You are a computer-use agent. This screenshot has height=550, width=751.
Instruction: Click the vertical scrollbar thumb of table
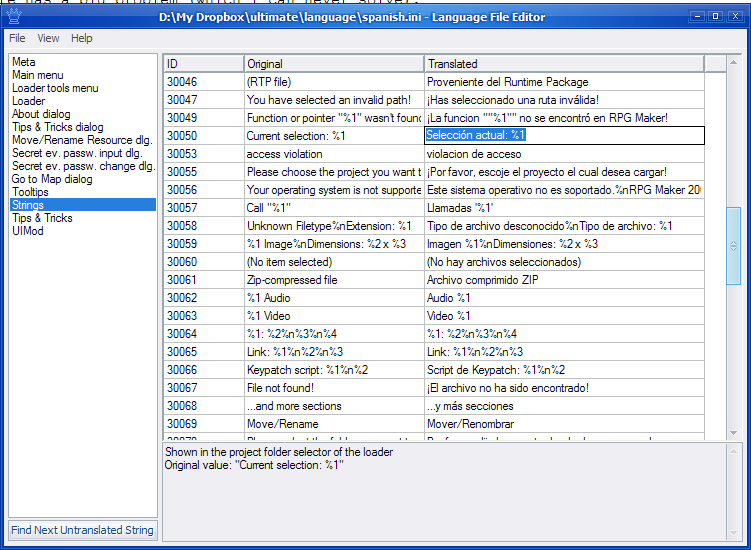pos(734,245)
